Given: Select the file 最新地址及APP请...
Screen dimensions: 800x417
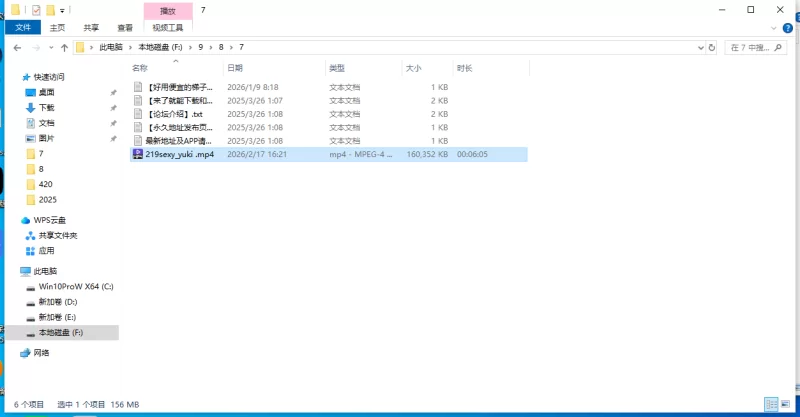Looking at the screenshot, I should pos(178,141).
